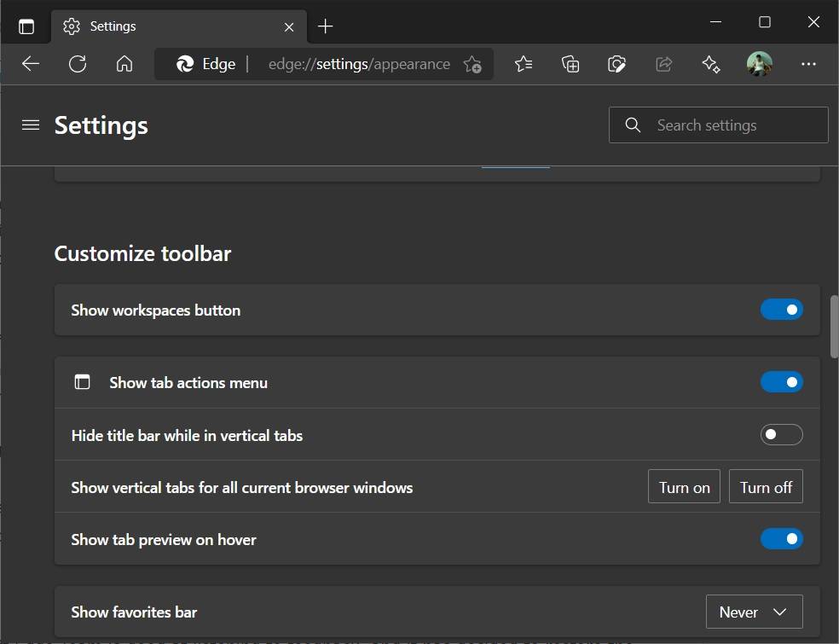839x644 pixels.
Task: Open Collections from the toolbar
Action: point(570,64)
